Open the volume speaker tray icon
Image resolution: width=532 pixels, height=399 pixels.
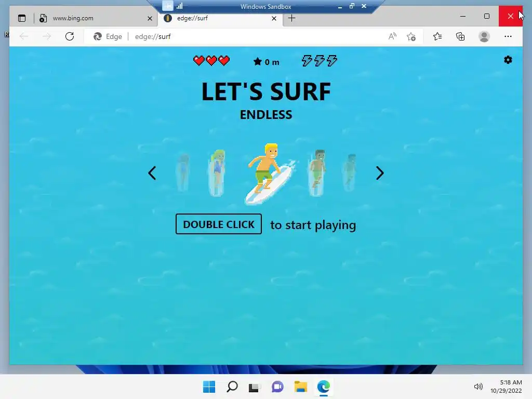[x=478, y=387]
